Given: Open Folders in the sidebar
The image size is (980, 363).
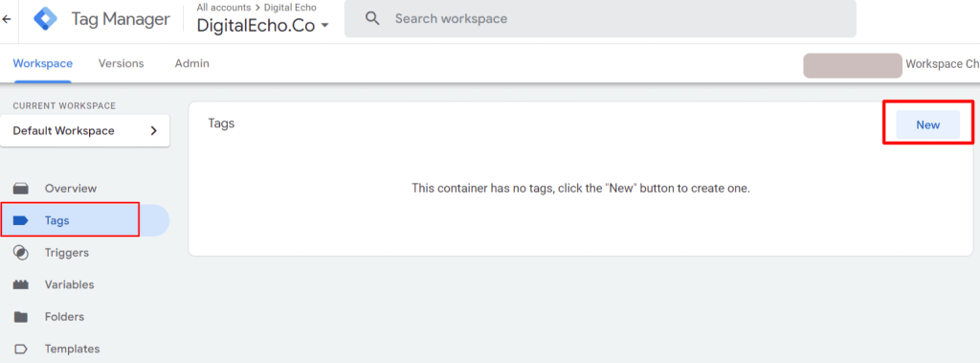Looking at the screenshot, I should point(64,317).
